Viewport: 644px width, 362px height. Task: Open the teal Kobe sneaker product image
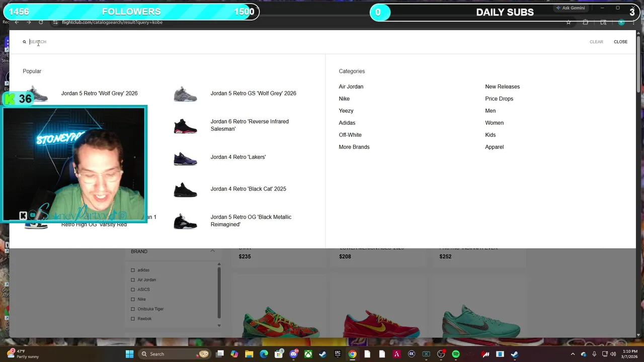pos(480,320)
